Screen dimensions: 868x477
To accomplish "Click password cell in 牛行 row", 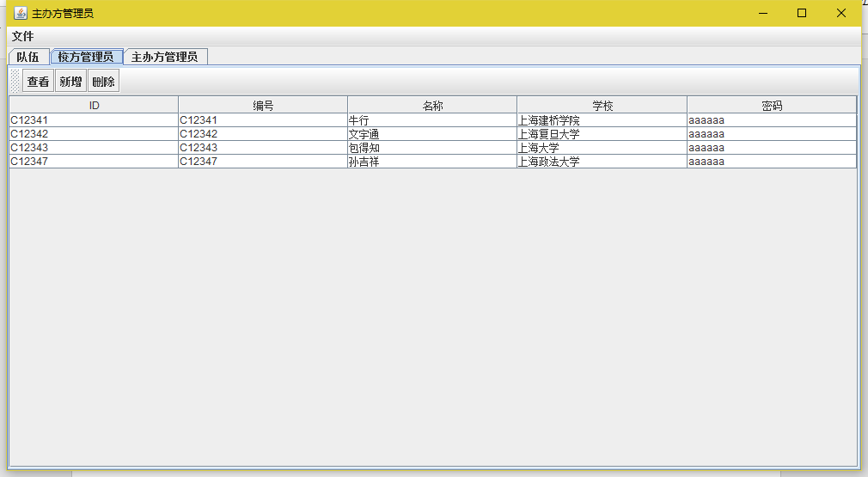I will [x=772, y=120].
